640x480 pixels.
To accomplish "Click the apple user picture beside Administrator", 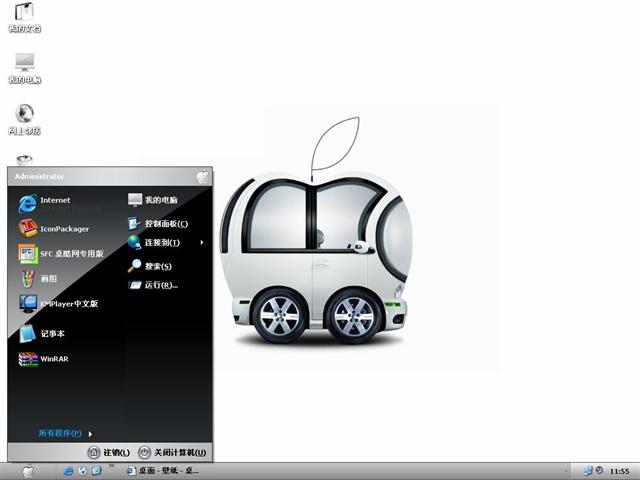I will [x=202, y=176].
